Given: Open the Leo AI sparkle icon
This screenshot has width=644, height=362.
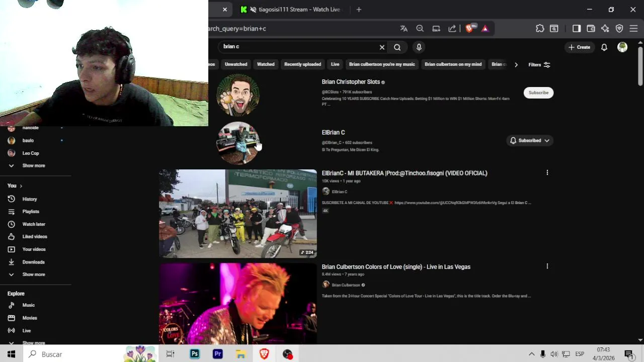Looking at the screenshot, I should [605, 29].
